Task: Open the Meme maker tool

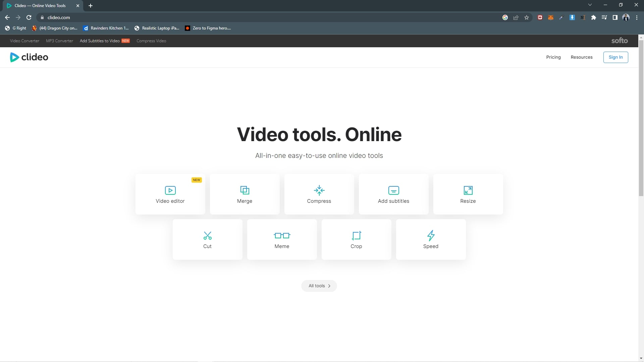Action: coord(282,240)
